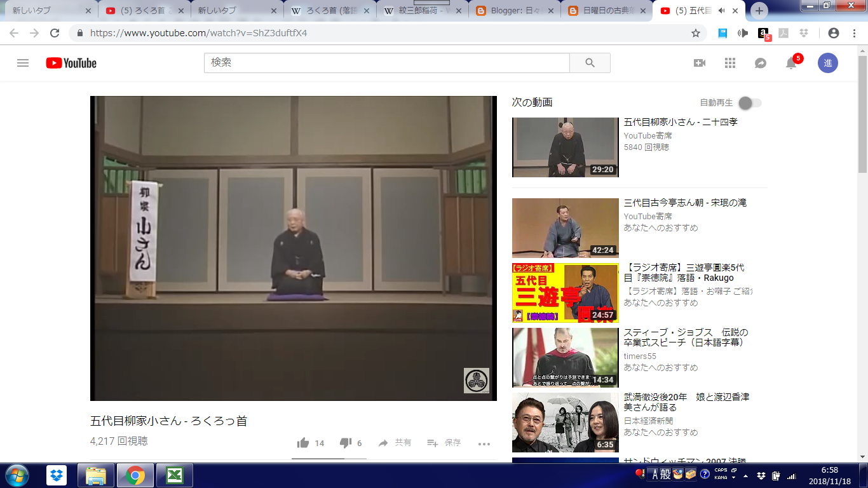Open the Windows Start button

click(x=17, y=475)
